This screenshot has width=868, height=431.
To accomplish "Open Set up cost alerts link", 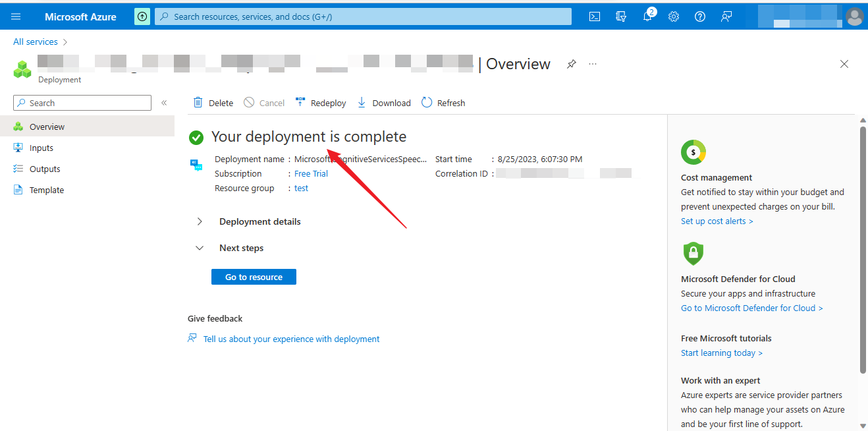I will click(x=717, y=221).
